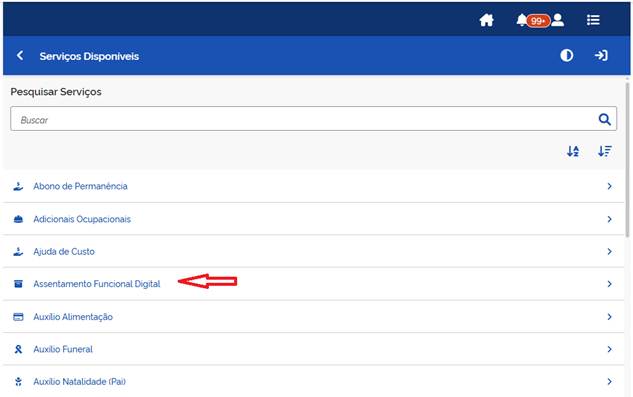Expand chevron on Auxílio Alimentação row
The image size is (633, 397).
point(610,317)
